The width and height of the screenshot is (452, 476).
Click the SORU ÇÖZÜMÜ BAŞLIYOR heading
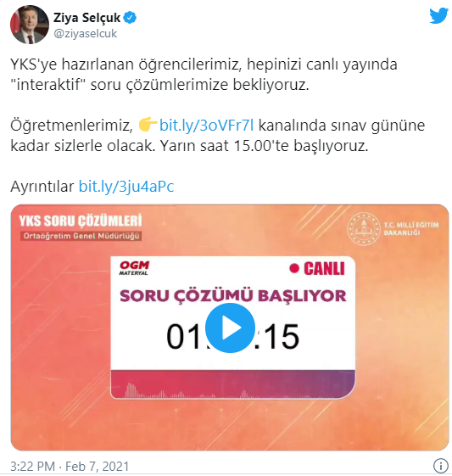click(233, 295)
